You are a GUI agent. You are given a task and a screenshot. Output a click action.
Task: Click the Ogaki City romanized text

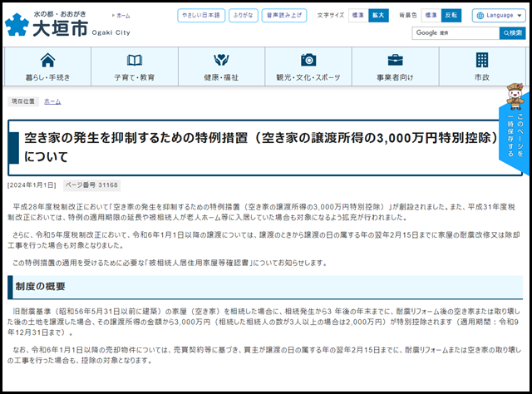[x=111, y=32]
